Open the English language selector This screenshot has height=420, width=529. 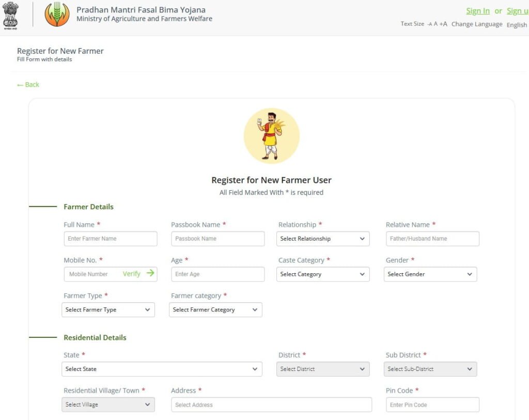pyautogui.click(x=517, y=25)
